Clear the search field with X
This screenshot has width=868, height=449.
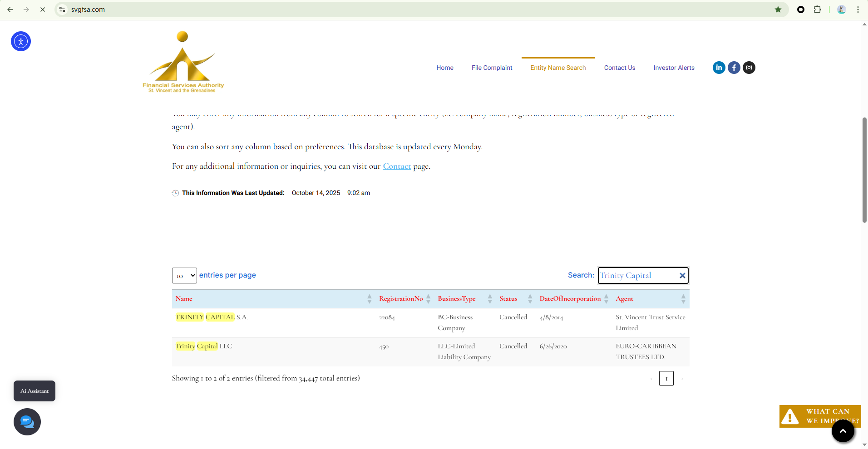pyautogui.click(x=682, y=276)
